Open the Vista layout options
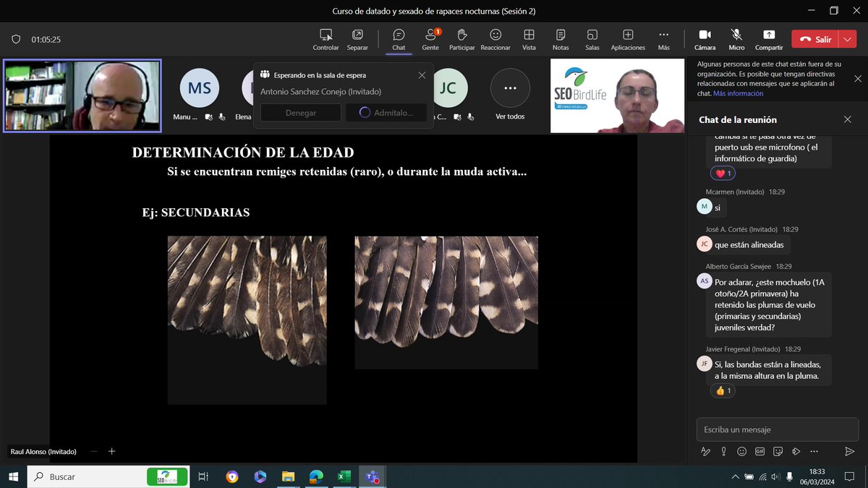Image resolution: width=868 pixels, height=488 pixels. (529, 40)
